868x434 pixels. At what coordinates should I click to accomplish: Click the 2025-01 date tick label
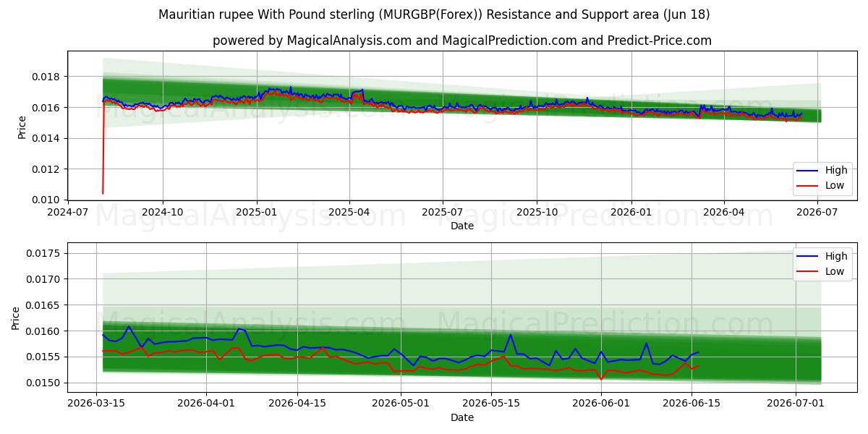click(257, 213)
